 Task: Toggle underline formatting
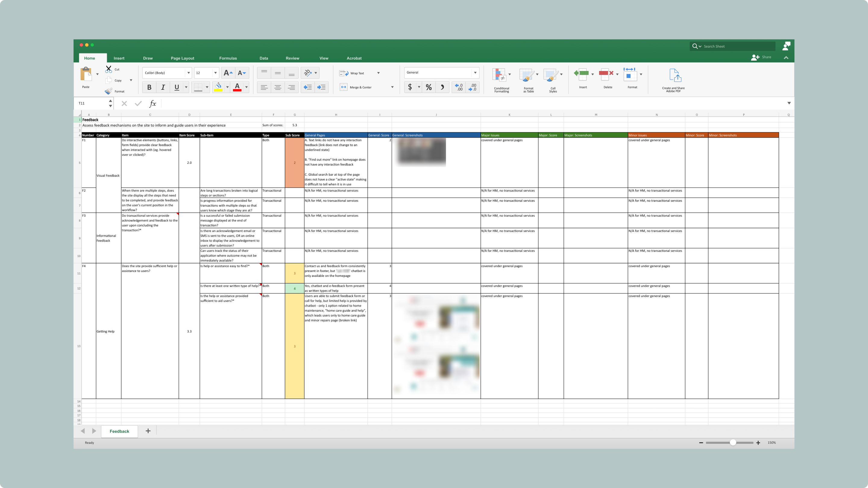pyautogui.click(x=177, y=87)
